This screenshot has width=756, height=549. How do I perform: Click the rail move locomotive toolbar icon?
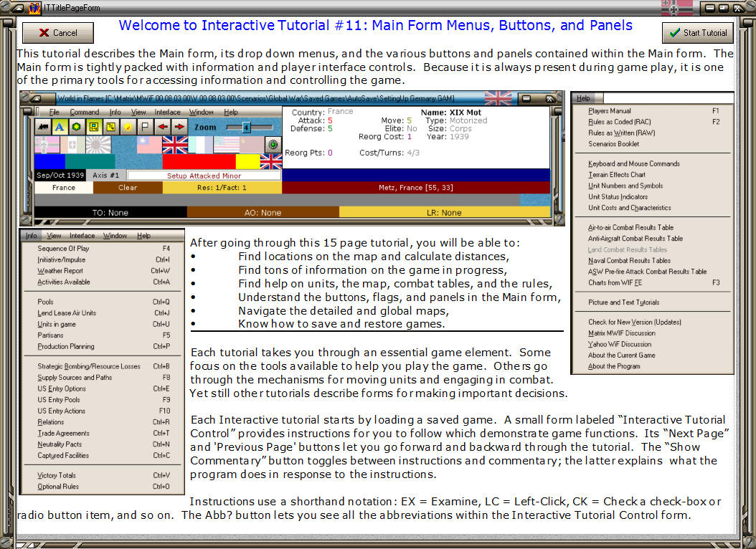coord(43,127)
